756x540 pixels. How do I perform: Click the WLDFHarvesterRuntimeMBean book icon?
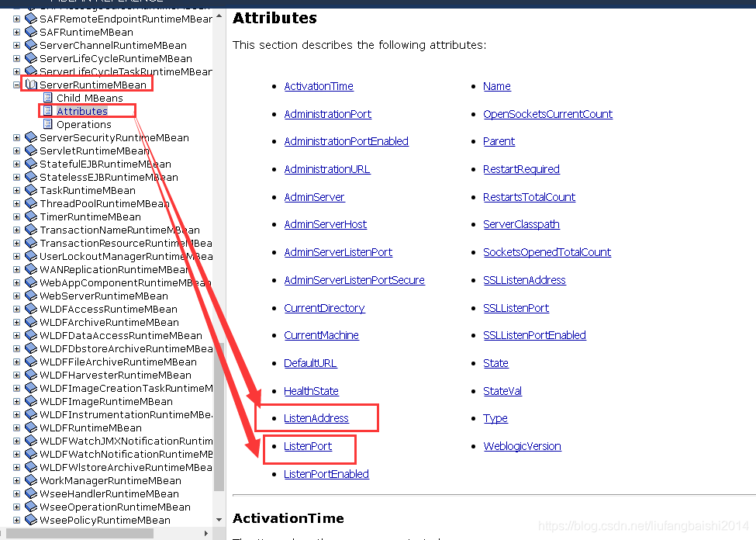click(31, 375)
